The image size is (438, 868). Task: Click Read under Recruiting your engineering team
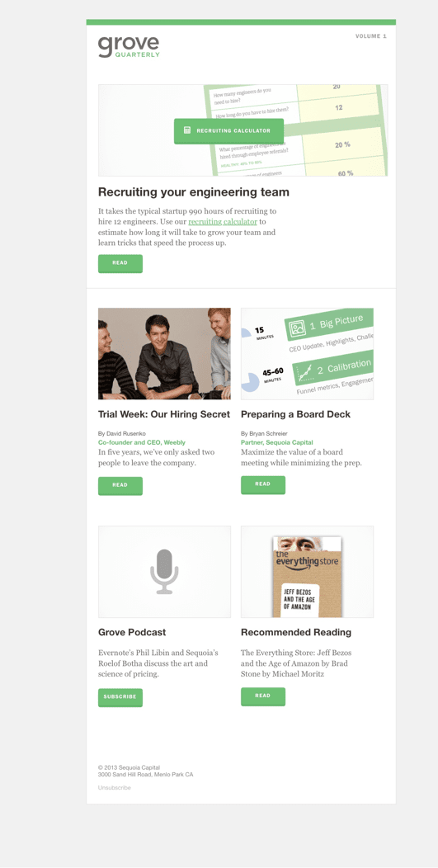click(120, 263)
